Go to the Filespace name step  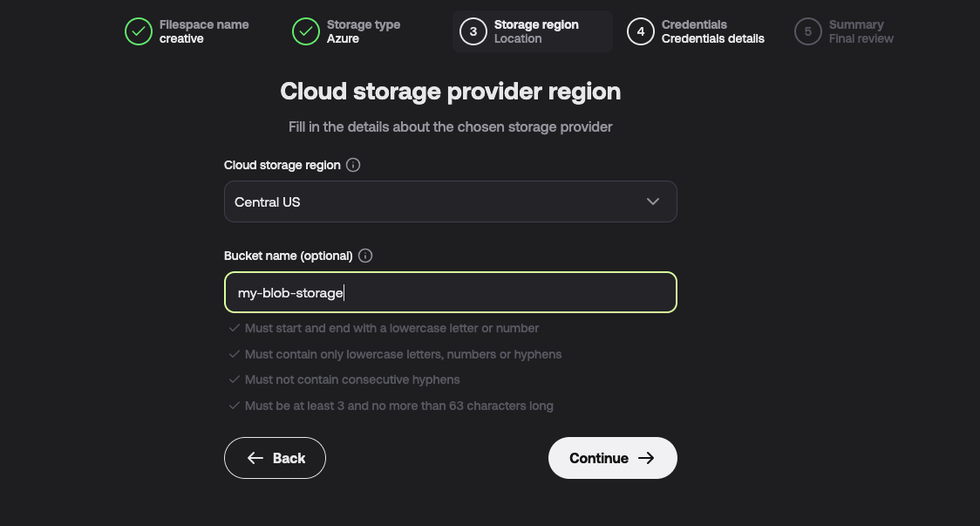187,31
